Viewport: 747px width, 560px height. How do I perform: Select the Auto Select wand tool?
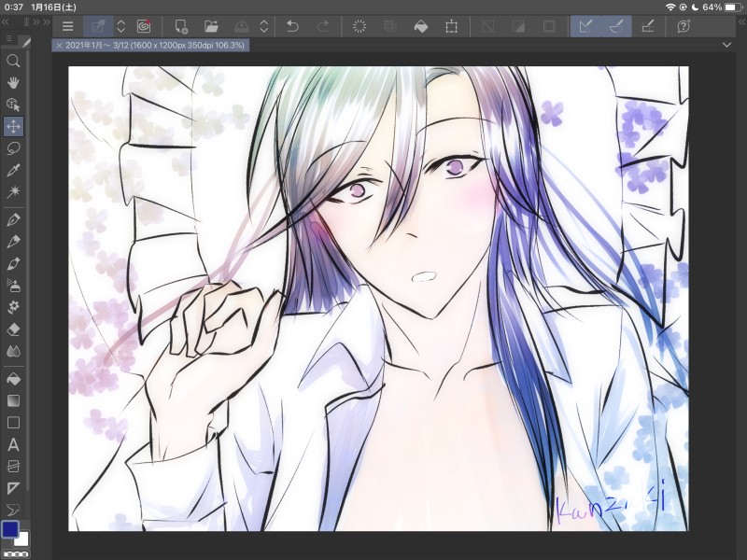(x=13, y=192)
